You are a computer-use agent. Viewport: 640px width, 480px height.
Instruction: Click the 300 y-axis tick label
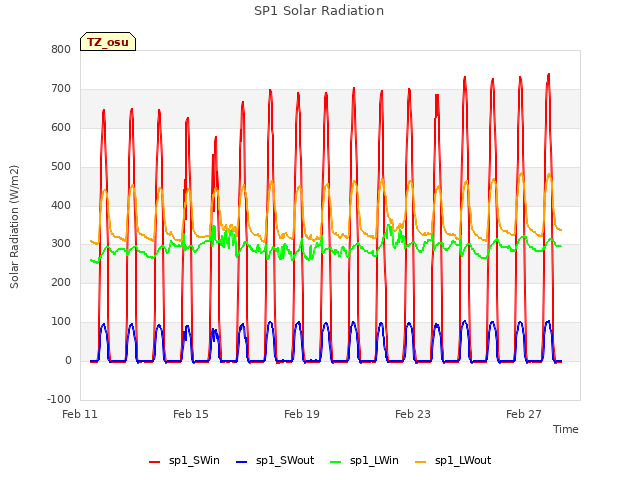click(x=61, y=244)
